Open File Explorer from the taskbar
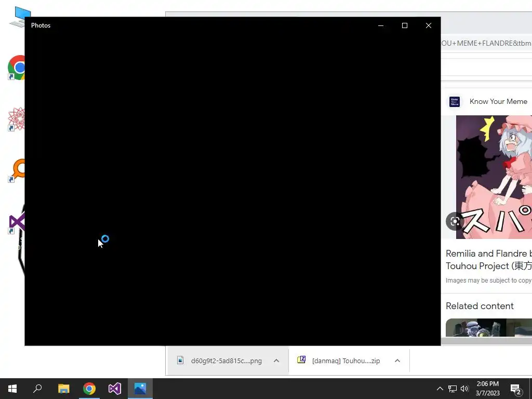Viewport: 532px width, 399px height. tap(63, 389)
